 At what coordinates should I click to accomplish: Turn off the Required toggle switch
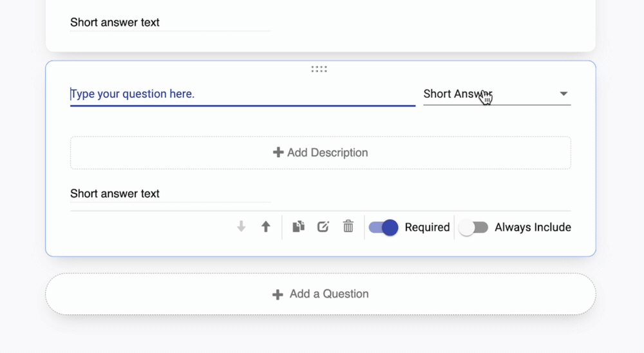(x=384, y=227)
